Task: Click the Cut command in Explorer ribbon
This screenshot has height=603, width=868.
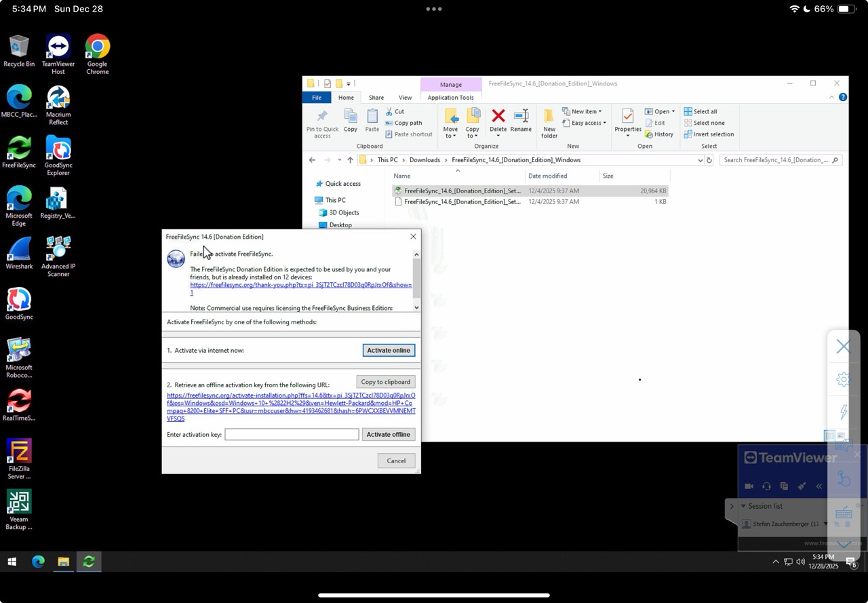Action: [x=395, y=112]
